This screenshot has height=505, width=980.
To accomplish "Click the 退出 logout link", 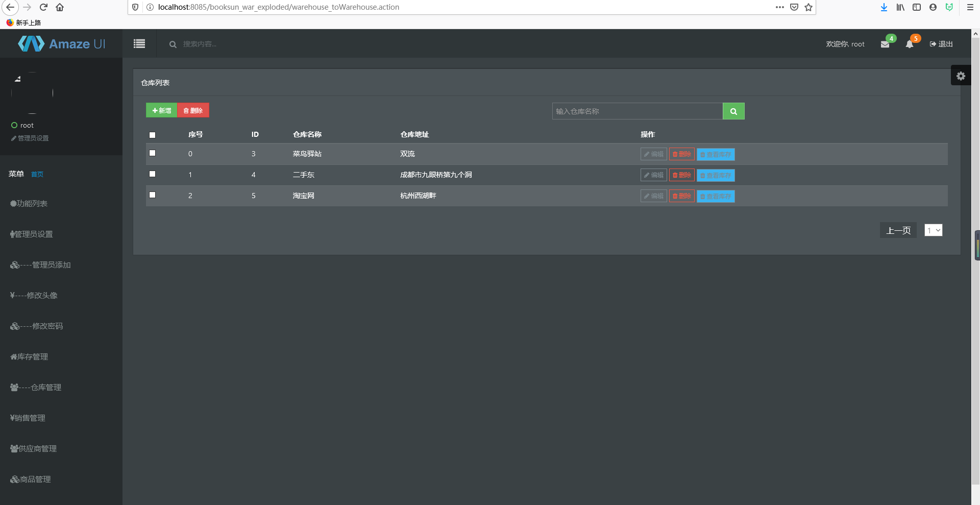I will [941, 44].
